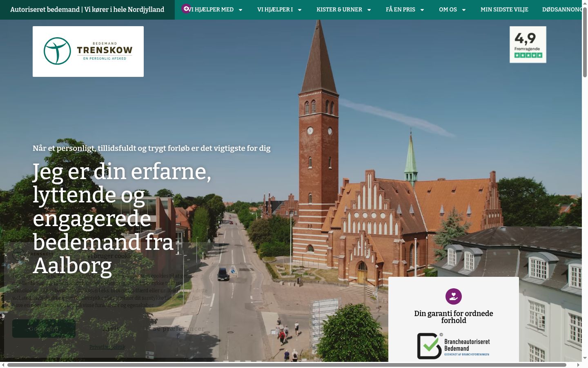Image resolution: width=588 pixels, height=368 pixels.
Task: Click the scroll-up arrow of vertical scrollbar
Action: coord(585,3)
